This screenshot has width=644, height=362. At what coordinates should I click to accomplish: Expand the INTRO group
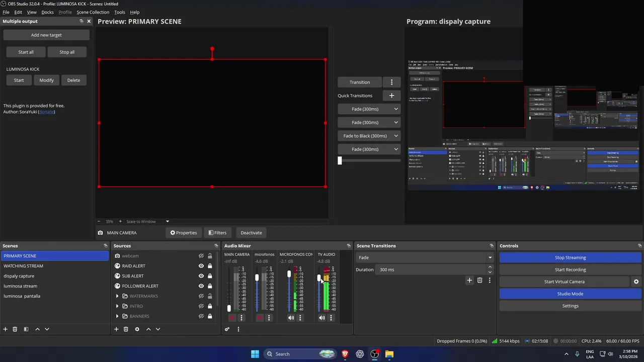tap(117, 306)
